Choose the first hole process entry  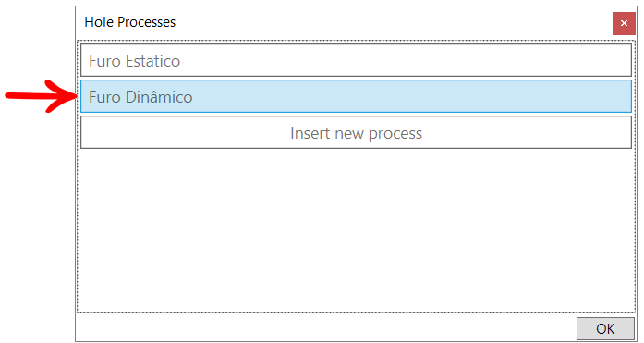356,60
